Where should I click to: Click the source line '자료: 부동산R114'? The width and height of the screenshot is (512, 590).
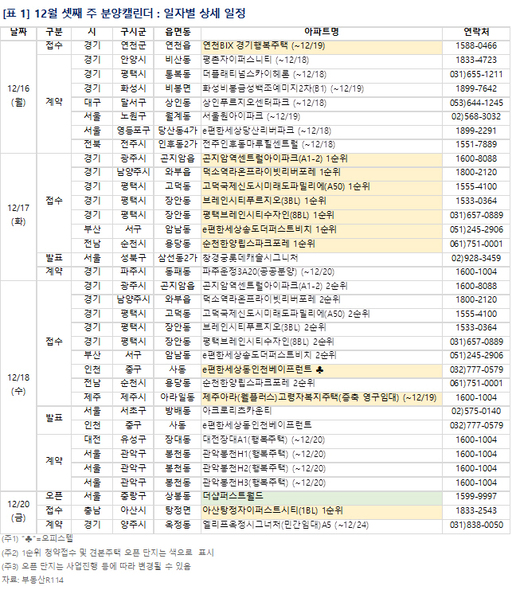point(33,580)
